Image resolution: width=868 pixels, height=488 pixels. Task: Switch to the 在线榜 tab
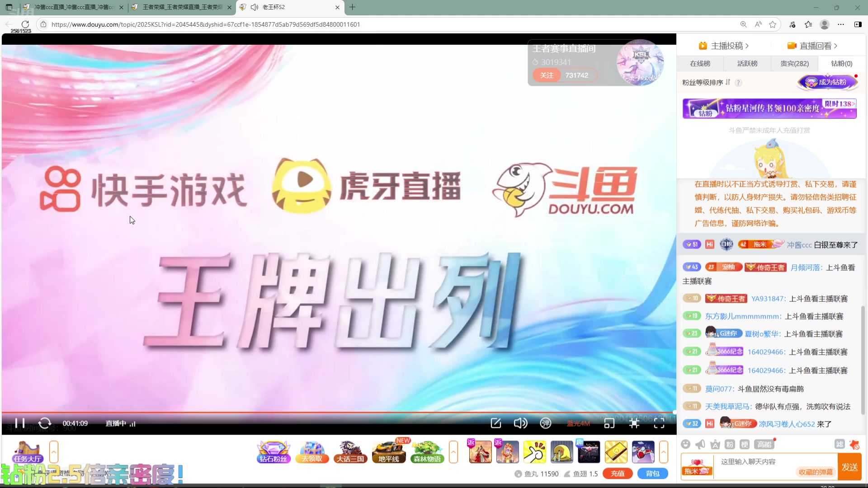pos(700,64)
